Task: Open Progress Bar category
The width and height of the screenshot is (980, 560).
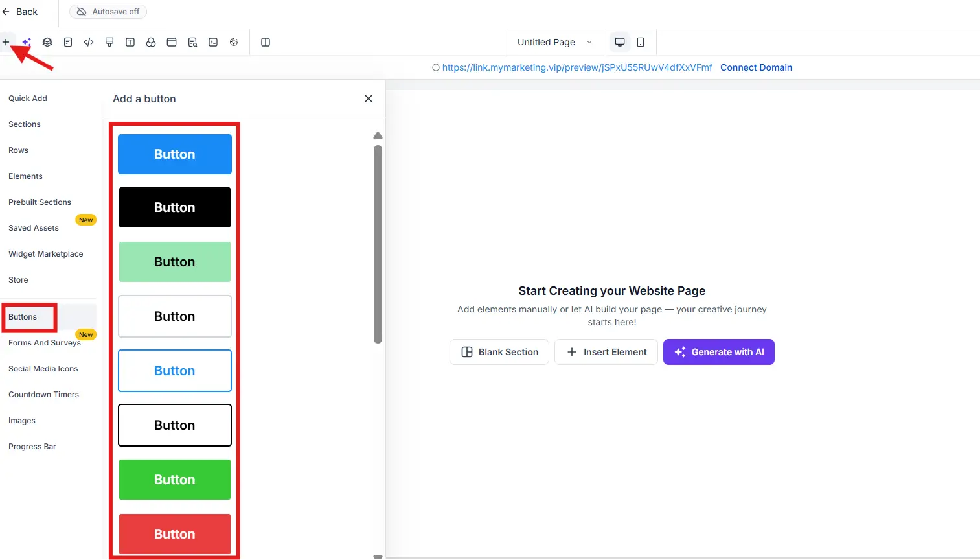Action: coord(32,447)
